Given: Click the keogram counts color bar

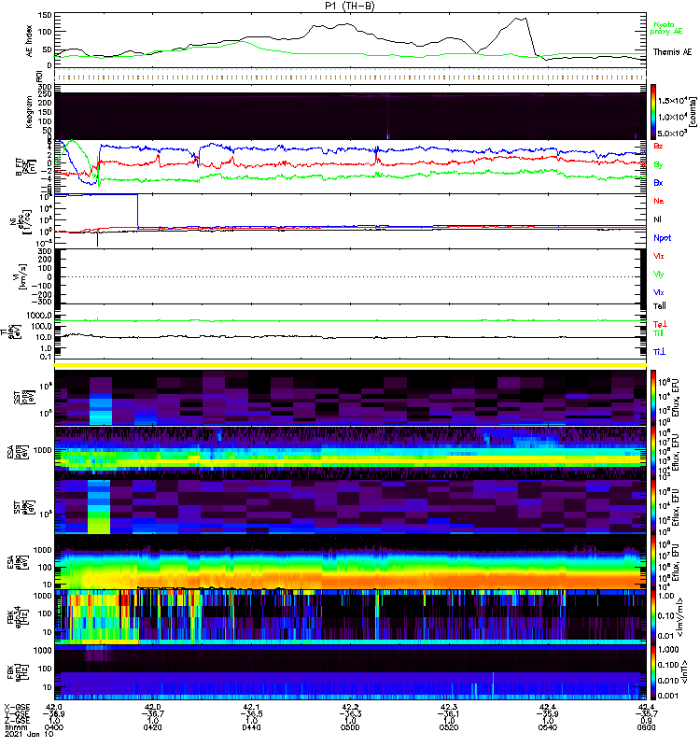Looking at the screenshot, I should coord(653,112).
